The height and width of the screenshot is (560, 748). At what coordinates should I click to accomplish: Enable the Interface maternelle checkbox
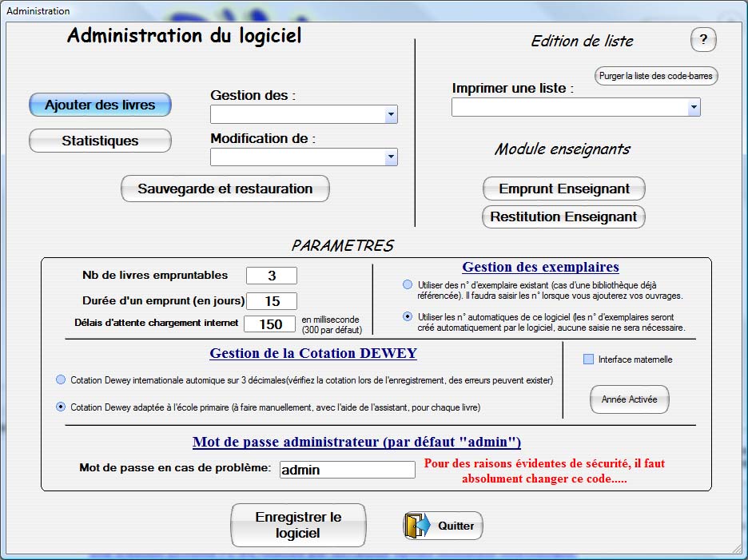pyautogui.click(x=588, y=359)
